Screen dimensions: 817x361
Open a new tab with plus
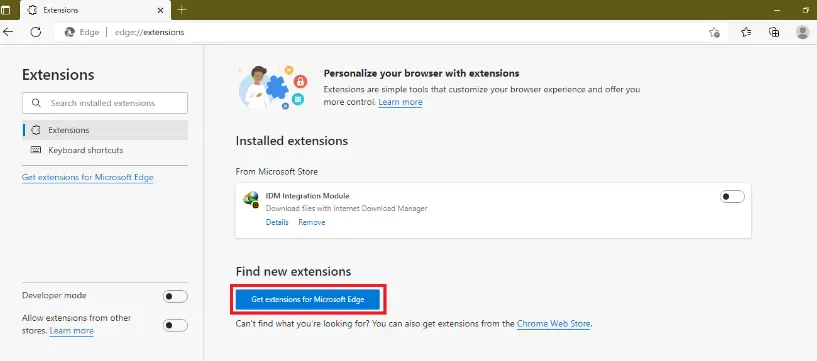pos(181,10)
